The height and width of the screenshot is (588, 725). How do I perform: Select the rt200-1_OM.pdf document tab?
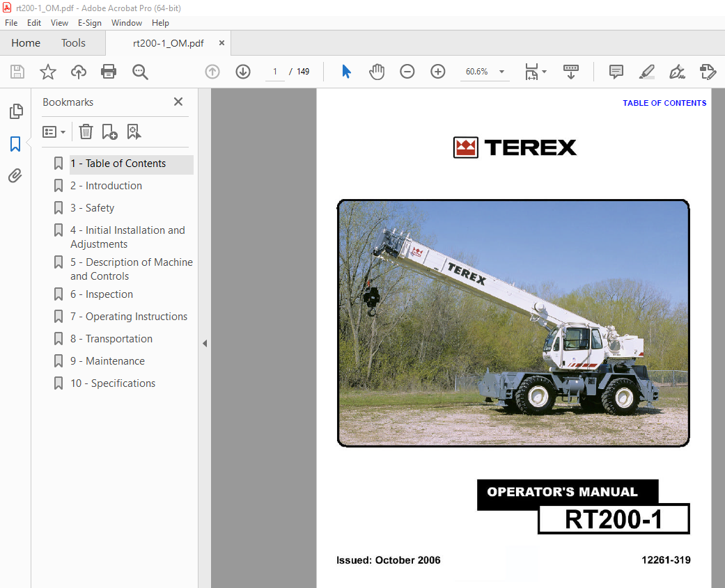(169, 43)
